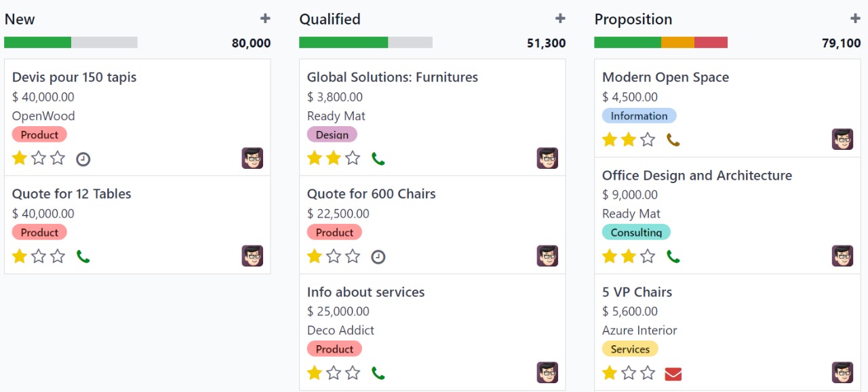Click phone activity icon on Quote for 12 Tables

pyautogui.click(x=83, y=257)
